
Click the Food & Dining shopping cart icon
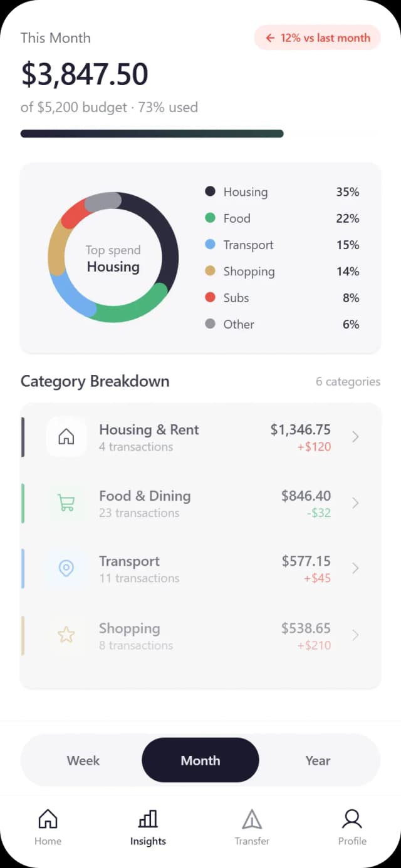(66, 503)
